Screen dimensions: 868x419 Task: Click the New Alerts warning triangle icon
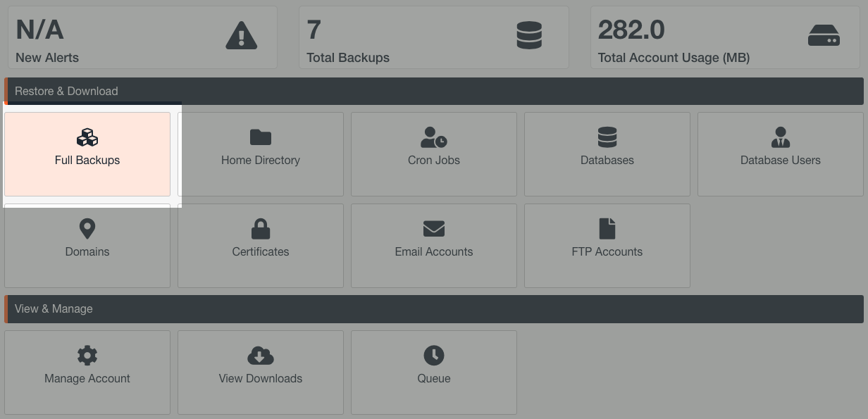pyautogui.click(x=242, y=35)
